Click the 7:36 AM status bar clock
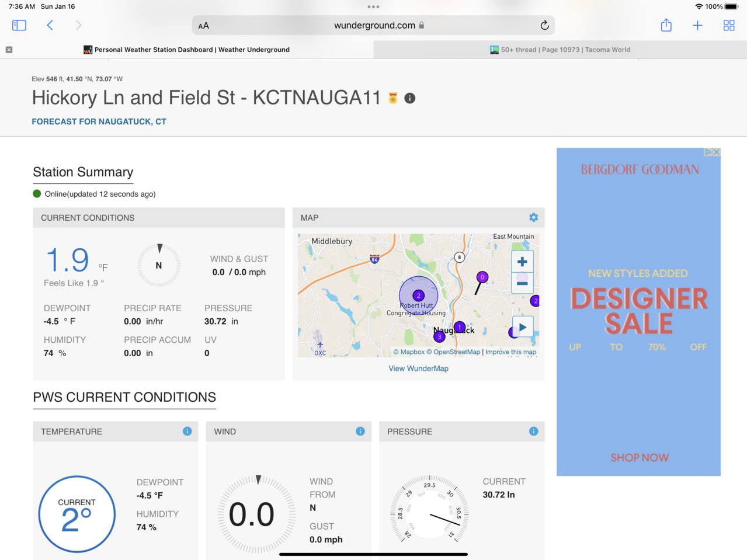Screen dimensions: 747x560 22,6
